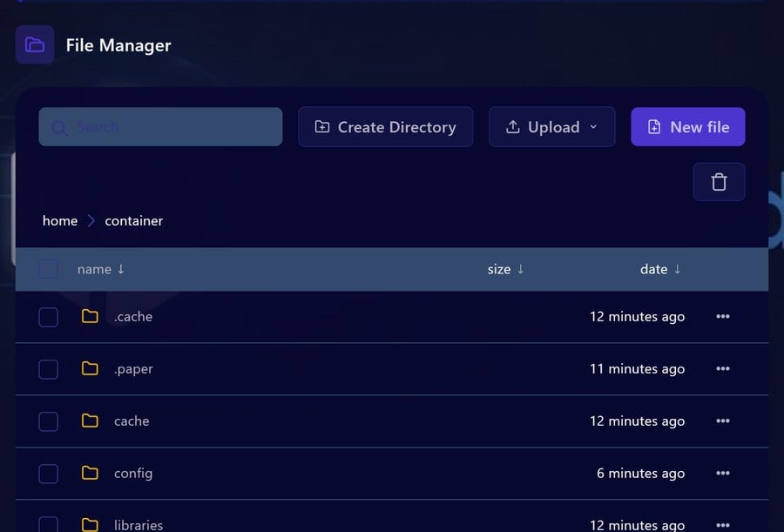The width and height of the screenshot is (784, 532).
Task: Open the three-dot menu for config
Action: tap(722, 473)
